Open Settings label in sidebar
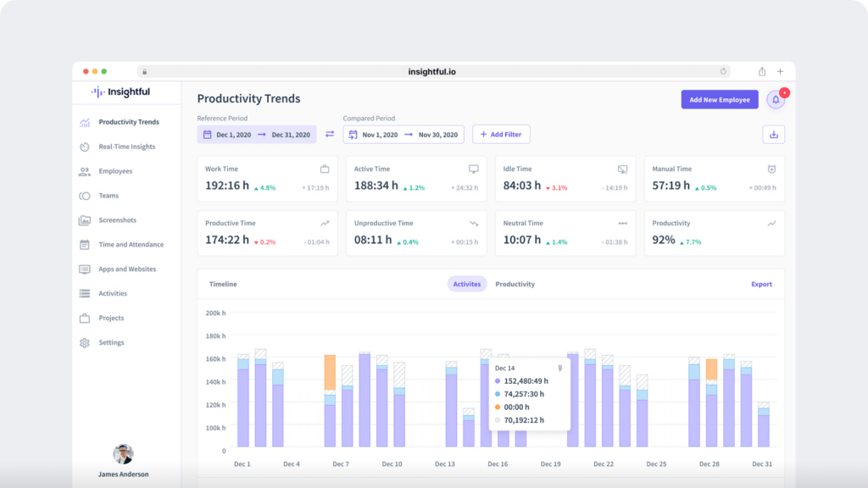The width and height of the screenshot is (868, 488). 111,342
